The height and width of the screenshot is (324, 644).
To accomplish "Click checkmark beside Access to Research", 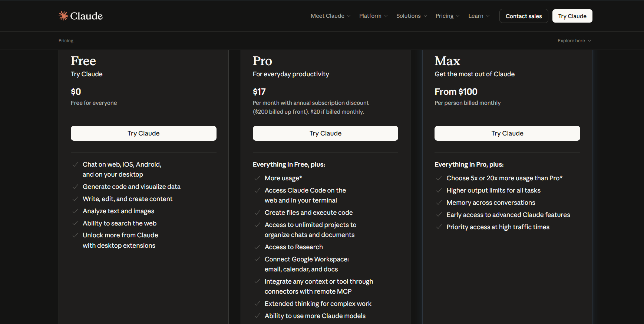I will click(257, 247).
